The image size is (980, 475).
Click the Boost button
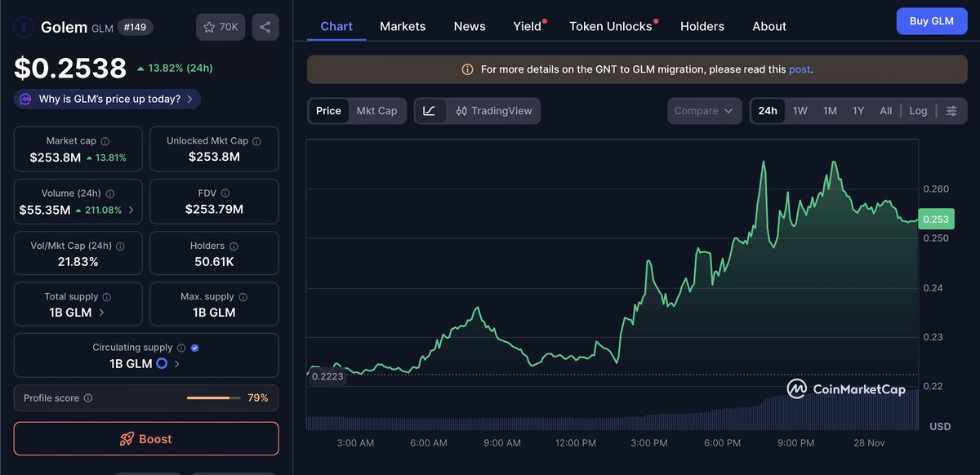coord(146,438)
